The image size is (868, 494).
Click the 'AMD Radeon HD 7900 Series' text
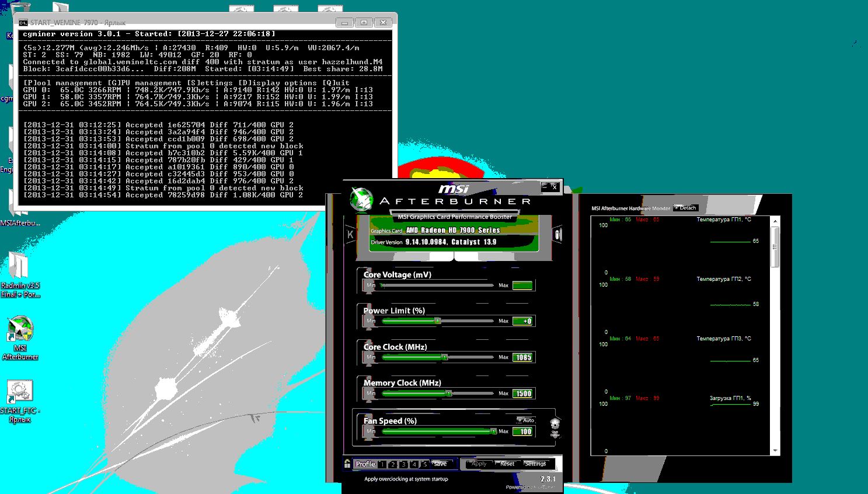[x=453, y=230]
